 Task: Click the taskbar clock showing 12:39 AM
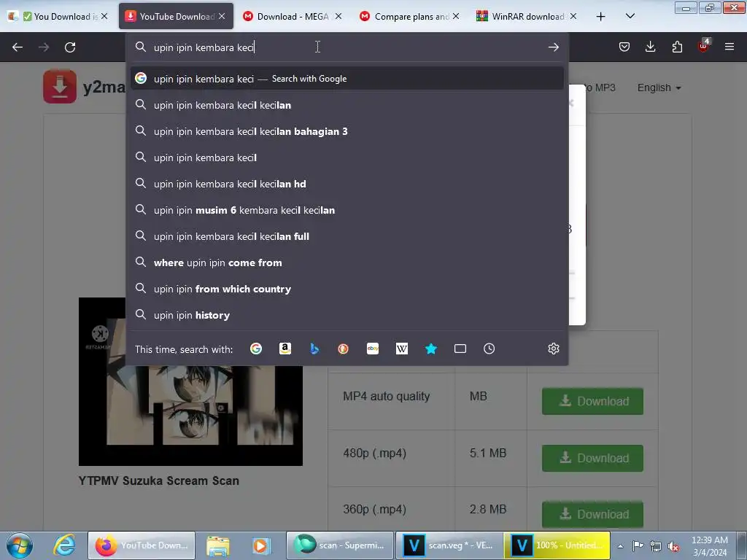tap(709, 546)
